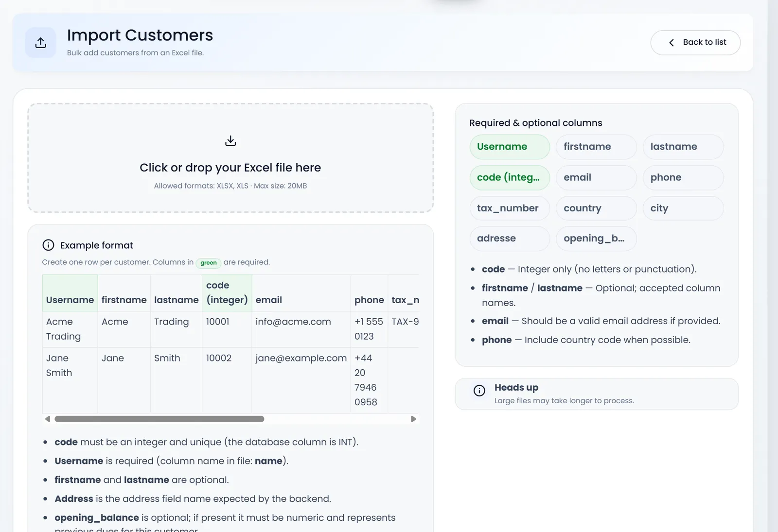Select the code (integ... column chip
This screenshot has width=778, height=532.
point(510,177)
